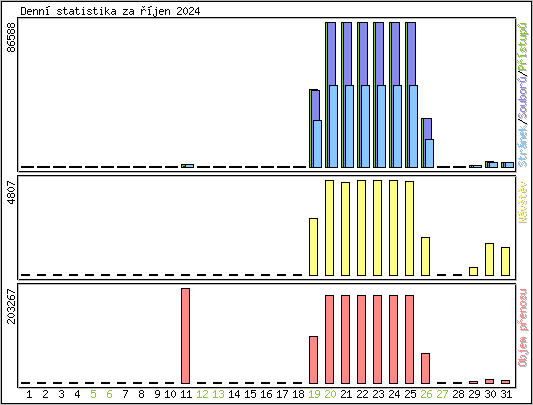This screenshot has height=405, width=533.
Task: Click the light blue pages bar for day 24
Action: pyautogui.click(x=397, y=126)
